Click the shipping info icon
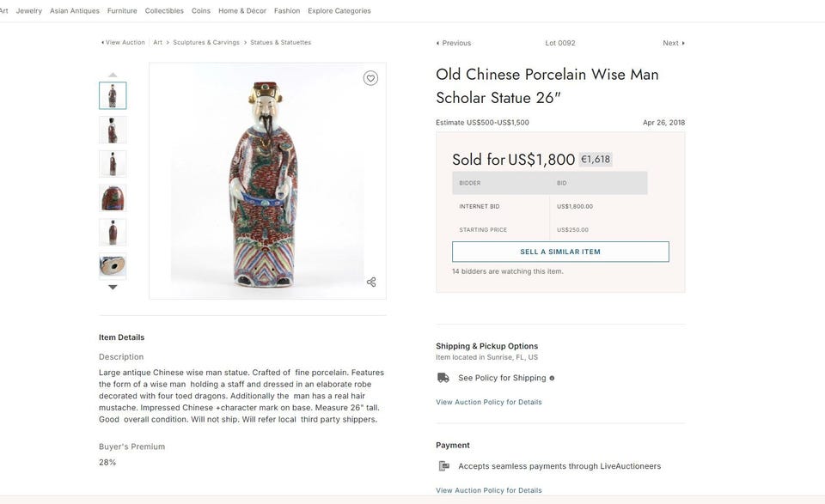This screenshot has width=825, height=504. [x=552, y=378]
